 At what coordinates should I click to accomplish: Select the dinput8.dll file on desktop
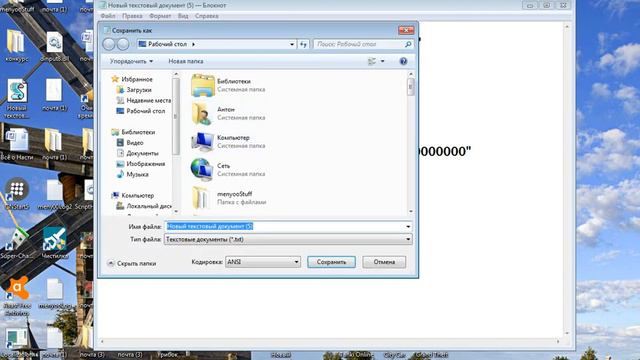tap(54, 47)
